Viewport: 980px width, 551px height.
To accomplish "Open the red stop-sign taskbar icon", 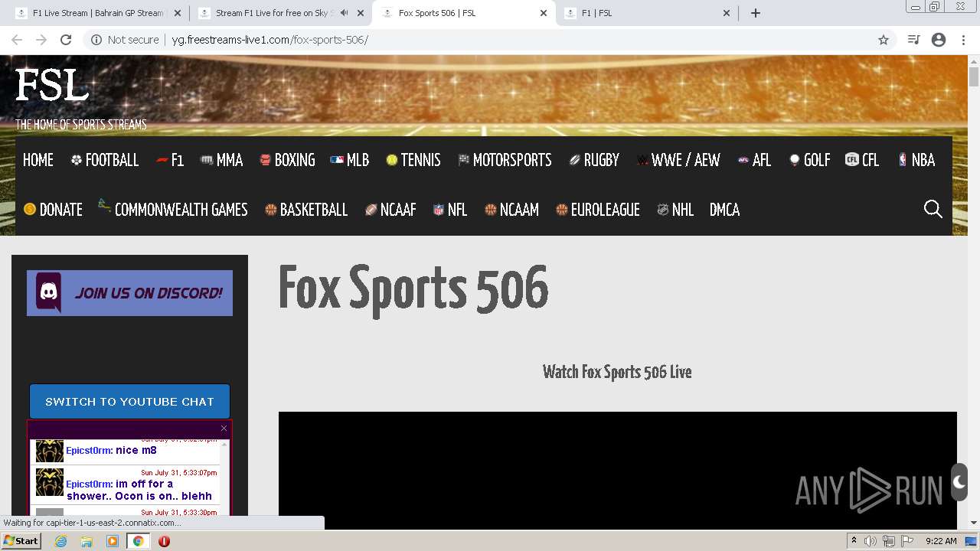I will click(164, 541).
